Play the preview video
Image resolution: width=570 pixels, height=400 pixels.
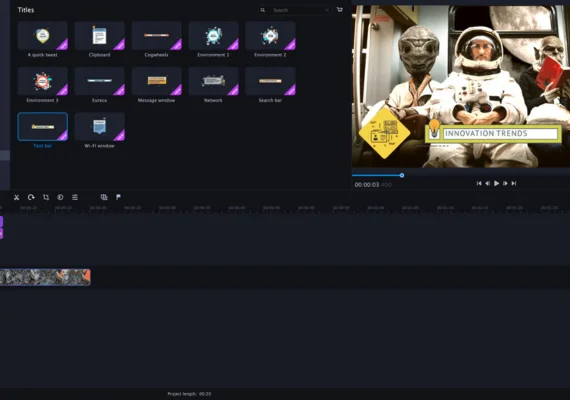point(497,183)
